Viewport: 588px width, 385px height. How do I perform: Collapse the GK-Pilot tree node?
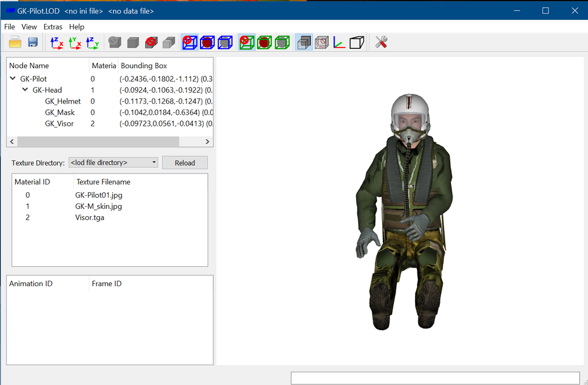13,78
